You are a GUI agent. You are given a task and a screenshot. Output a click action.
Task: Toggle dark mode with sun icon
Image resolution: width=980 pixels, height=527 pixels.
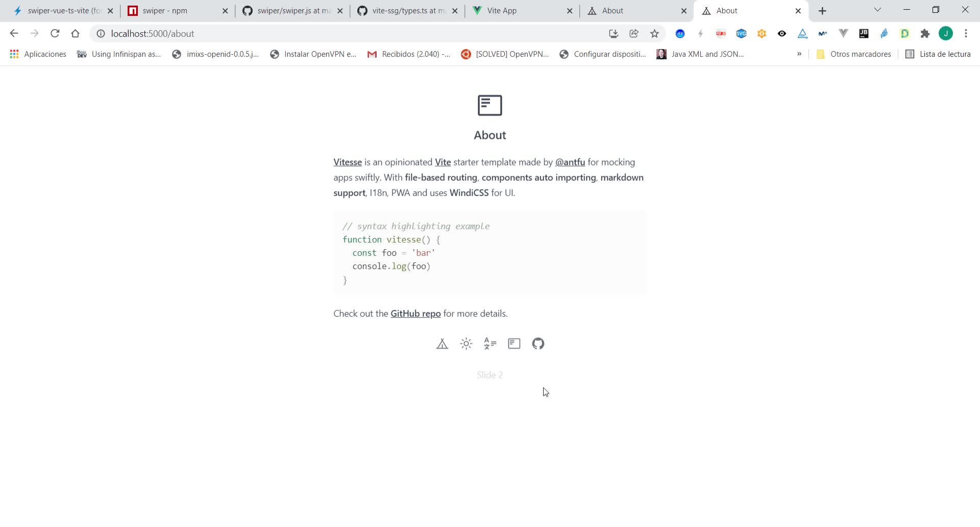click(x=466, y=344)
